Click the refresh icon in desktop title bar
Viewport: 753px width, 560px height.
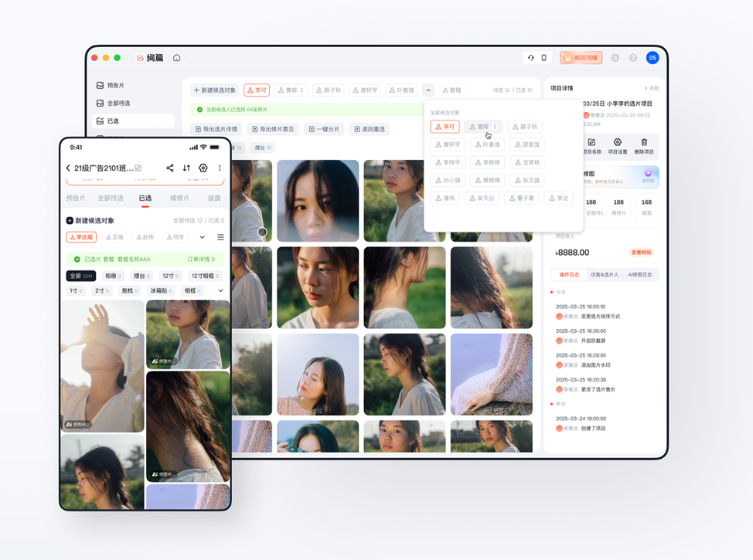(530, 58)
